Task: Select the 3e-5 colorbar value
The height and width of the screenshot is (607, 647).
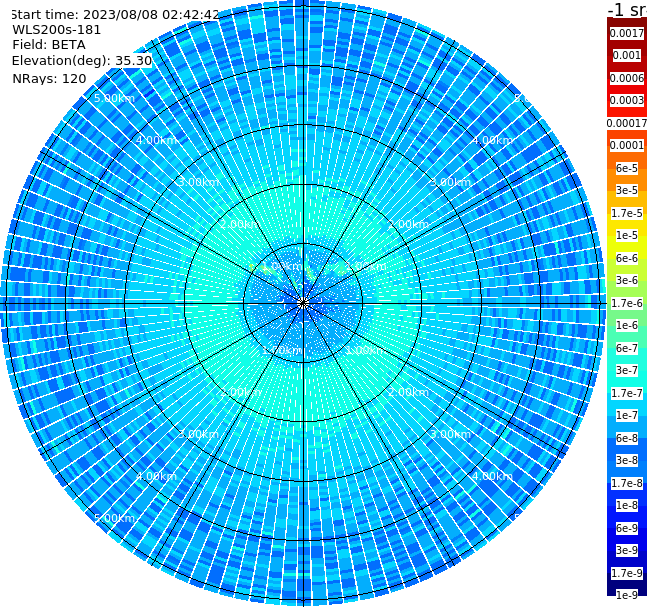Action: point(627,190)
